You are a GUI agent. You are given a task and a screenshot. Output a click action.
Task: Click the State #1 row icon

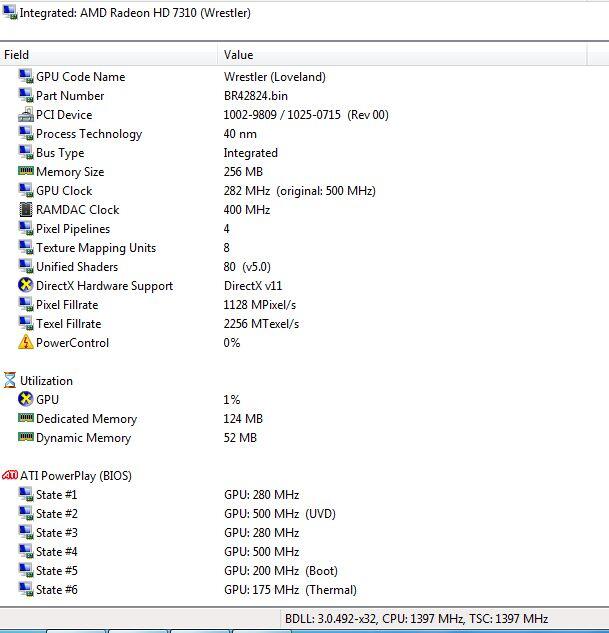tap(26, 495)
